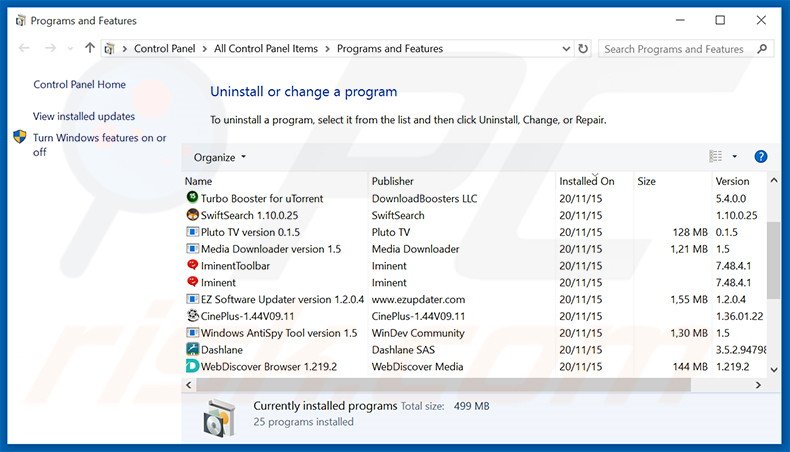The height and width of the screenshot is (452, 790).
Task: Click the WinDev Community publisher cell
Action: click(418, 333)
